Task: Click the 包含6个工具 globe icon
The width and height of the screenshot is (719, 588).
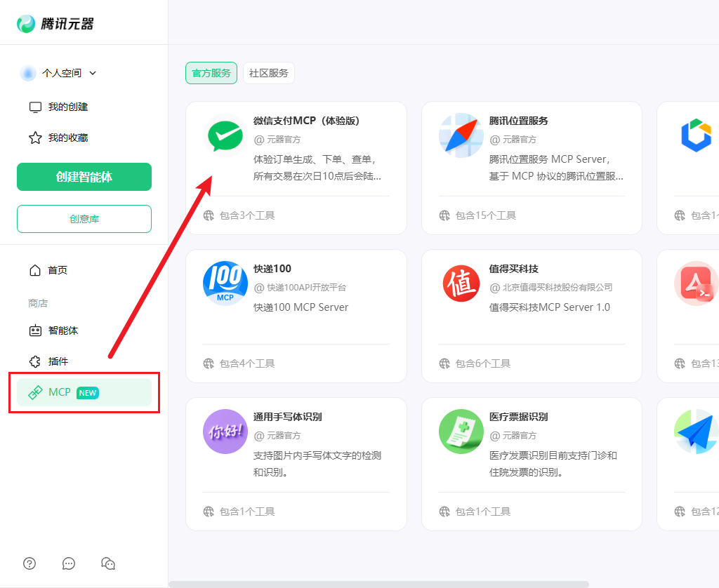Action: click(444, 363)
